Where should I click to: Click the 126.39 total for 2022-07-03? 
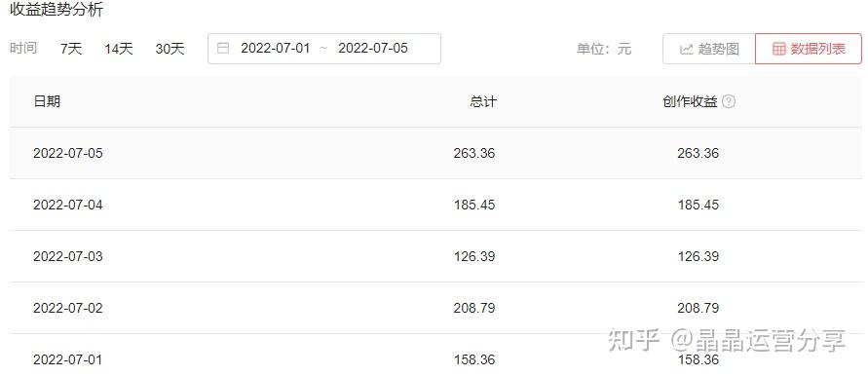click(x=474, y=256)
